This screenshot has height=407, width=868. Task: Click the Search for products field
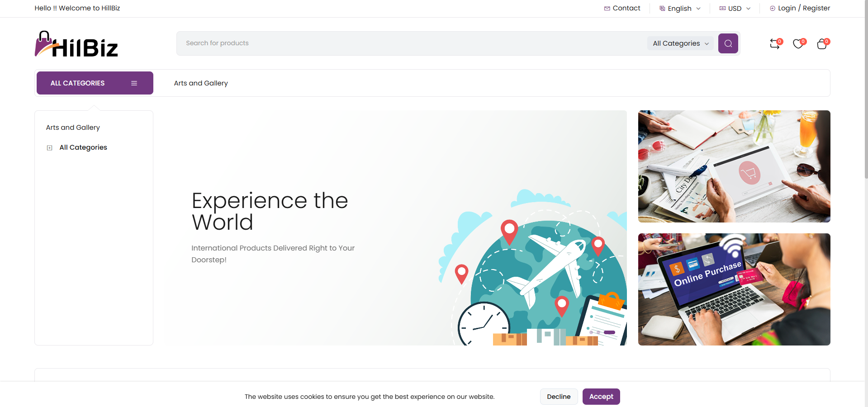[407, 43]
